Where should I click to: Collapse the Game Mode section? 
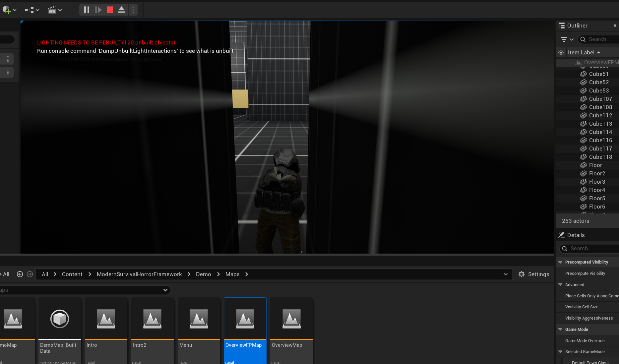point(560,330)
